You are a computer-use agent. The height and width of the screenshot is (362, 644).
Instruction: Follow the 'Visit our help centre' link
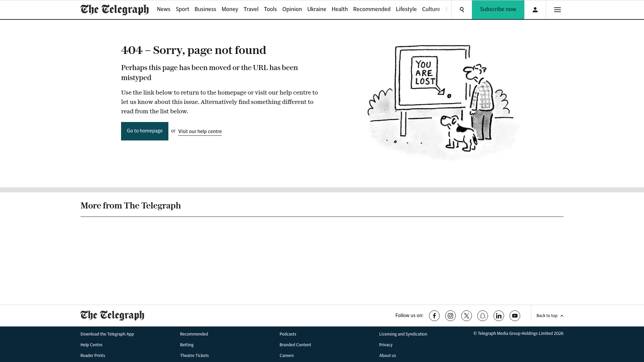(x=200, y=131)
